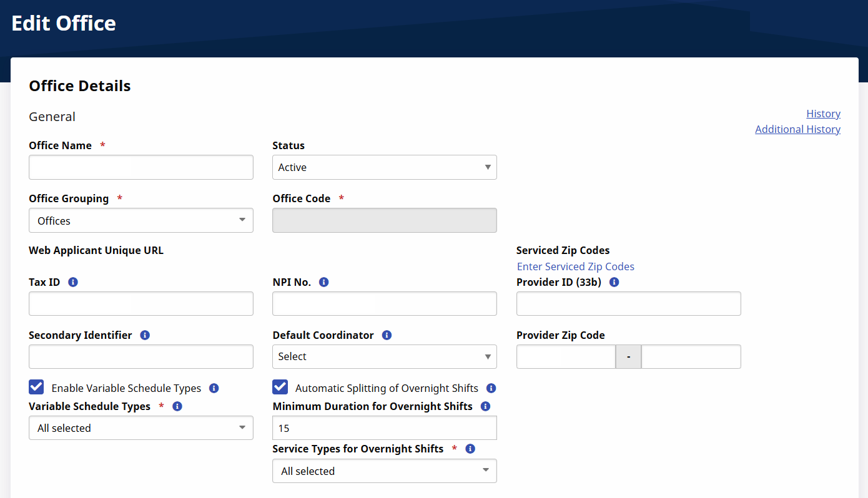The width and height of the screenshot is (868, 498).
Task: Click the Provider ID (33b) info icon
Action: coord(614,282)
